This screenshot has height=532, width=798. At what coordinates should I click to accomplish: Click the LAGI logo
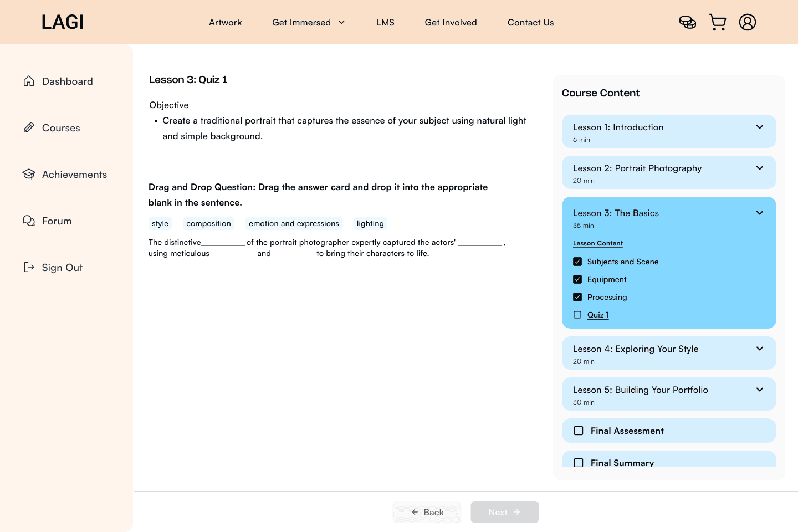click(x=63, y=22)
